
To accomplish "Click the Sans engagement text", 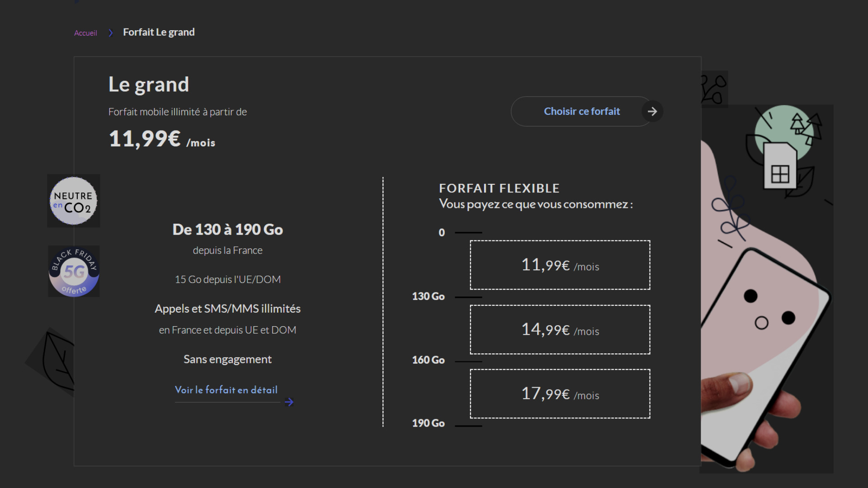I will click(227, 359).
